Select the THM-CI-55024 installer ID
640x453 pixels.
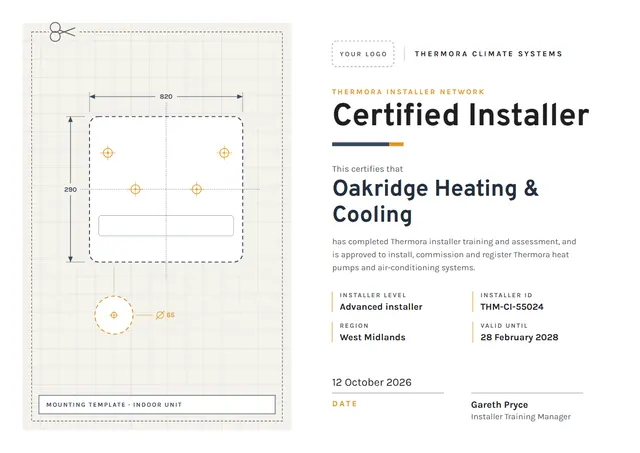tap(512, 307)
